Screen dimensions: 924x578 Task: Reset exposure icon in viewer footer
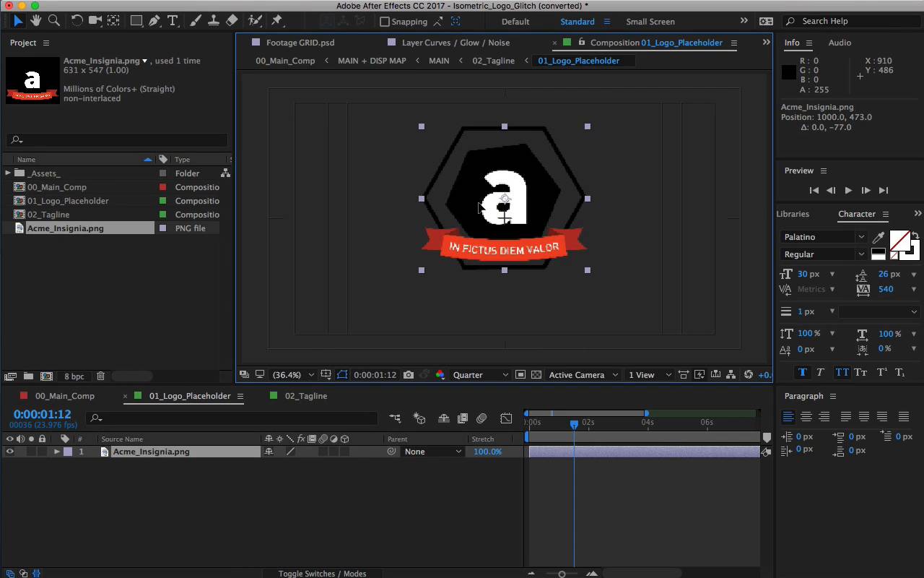point(749,375)
